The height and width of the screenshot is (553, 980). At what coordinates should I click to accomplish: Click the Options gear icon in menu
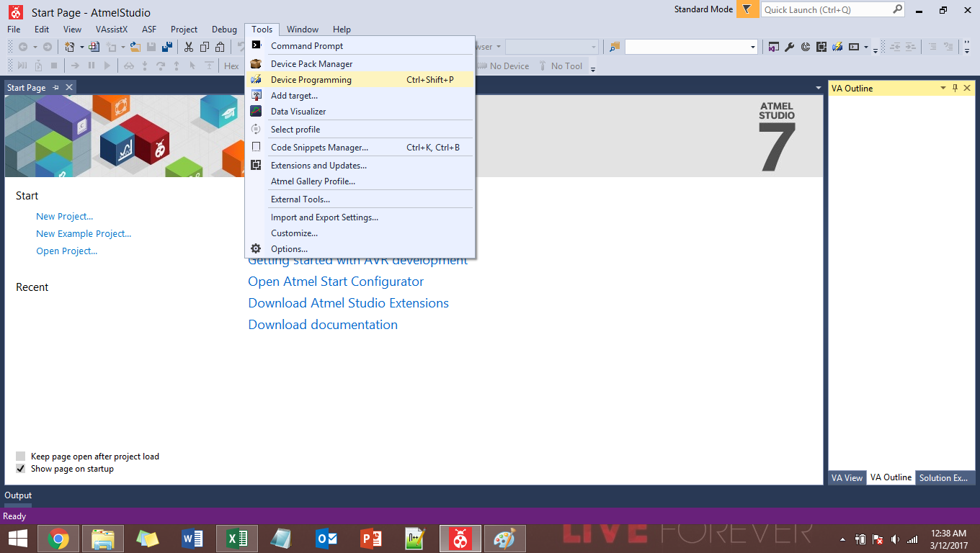tap(256, 248)
